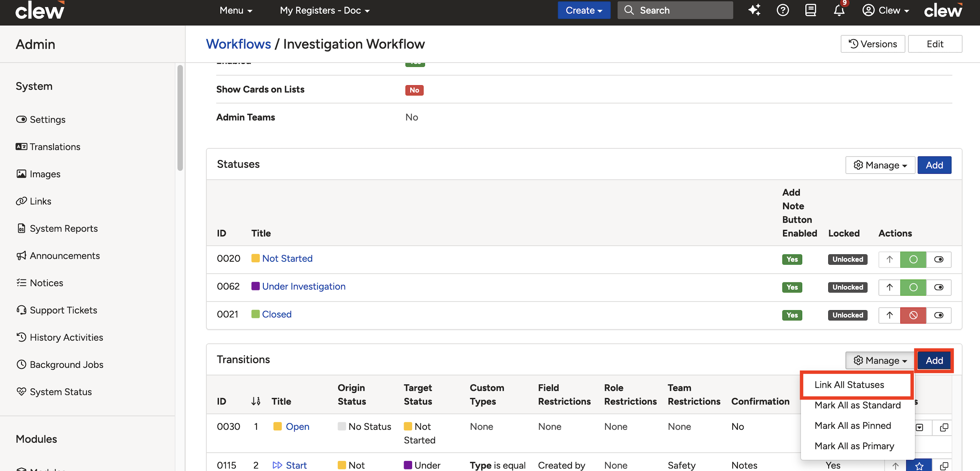The width and height of the screenshot is (980, 471).
Task: Click the Links chain icon in sidebar
Action: pyautogui.click(x=21, y=201)
